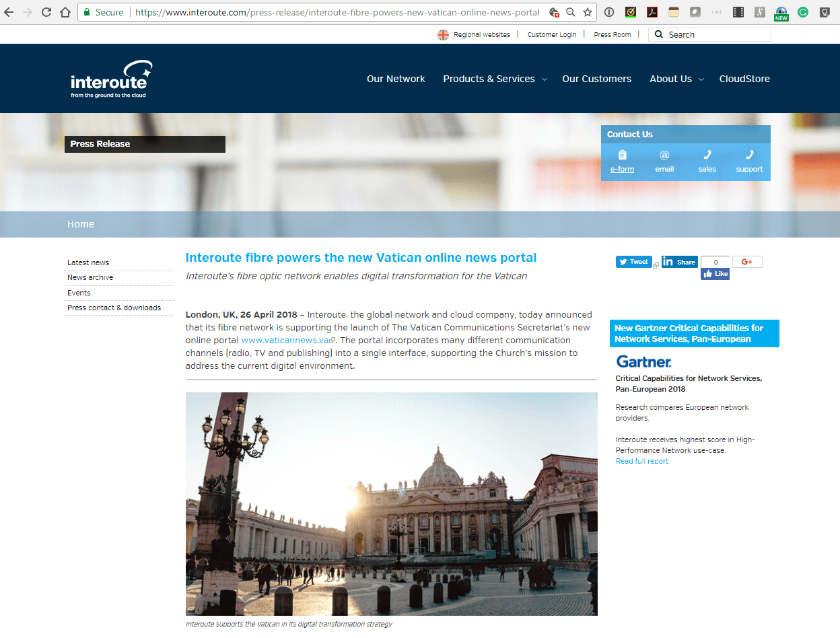
Task: Open the e-form in Contact Us panel
Action: [x=622, y=162]
